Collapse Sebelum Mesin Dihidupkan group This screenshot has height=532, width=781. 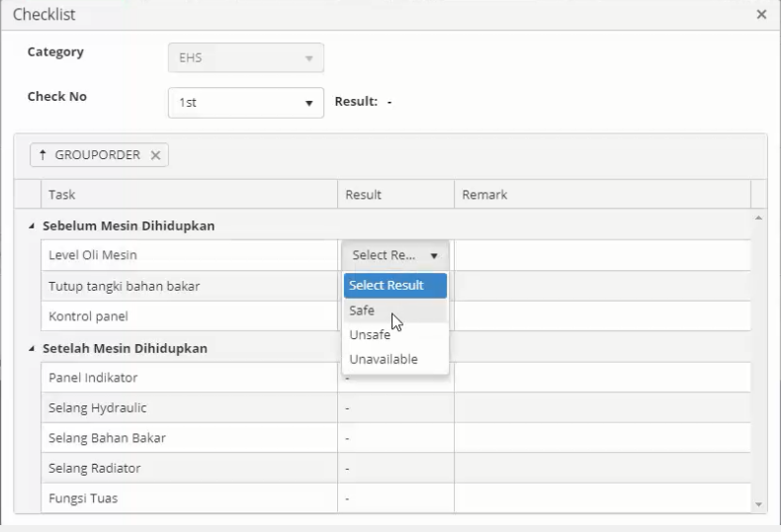(x=31, y=226)
